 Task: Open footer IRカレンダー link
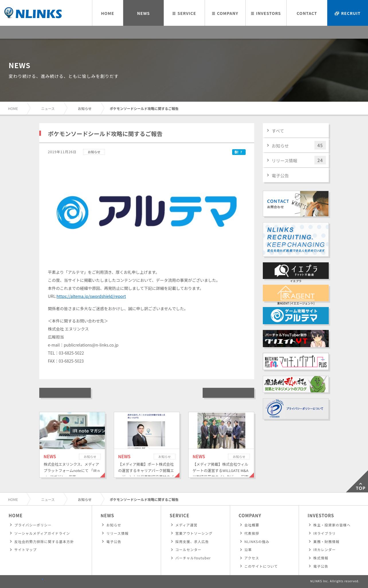(x=324, y=550)
